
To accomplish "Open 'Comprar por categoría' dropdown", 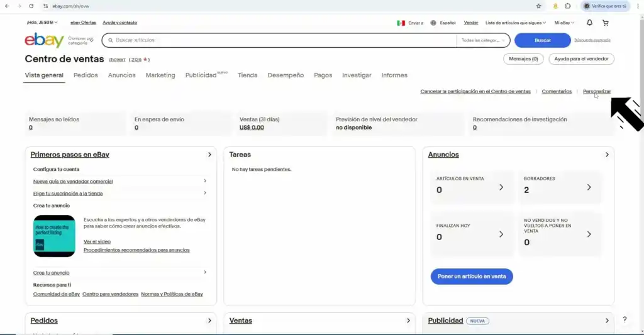I will pos(80,40).
